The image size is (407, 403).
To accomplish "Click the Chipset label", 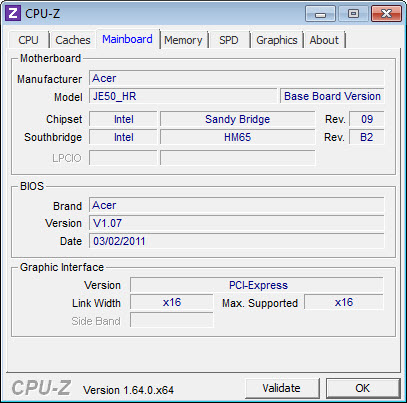I will click(x=64, y=119).
